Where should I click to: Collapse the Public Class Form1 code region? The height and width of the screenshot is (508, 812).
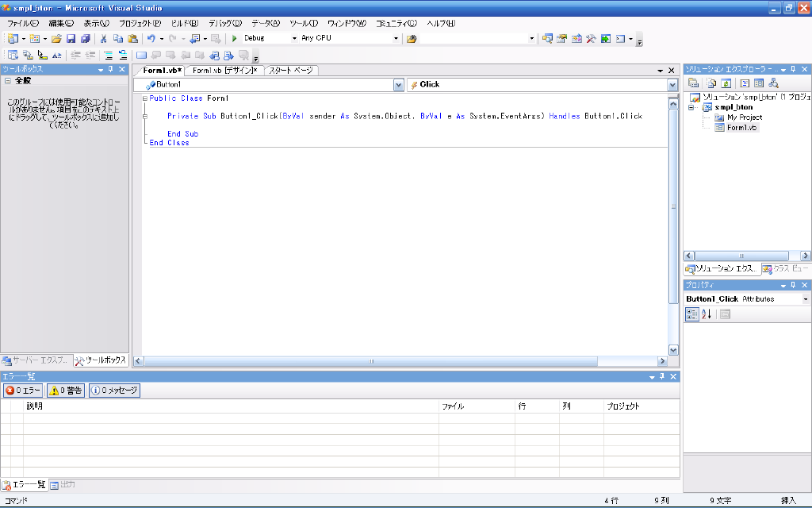tap(145, 98)
